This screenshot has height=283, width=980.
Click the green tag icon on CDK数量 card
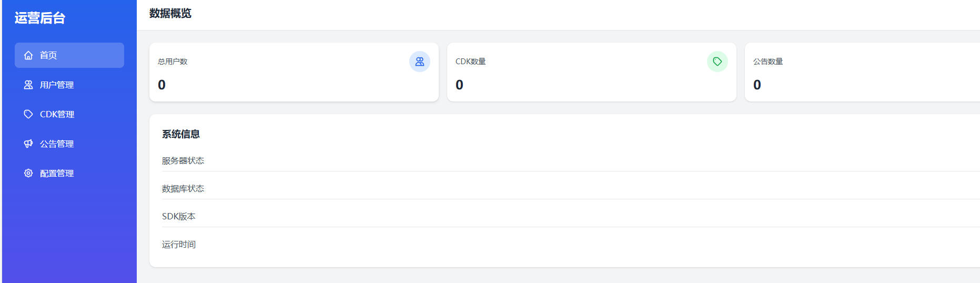tap(717, 62)
